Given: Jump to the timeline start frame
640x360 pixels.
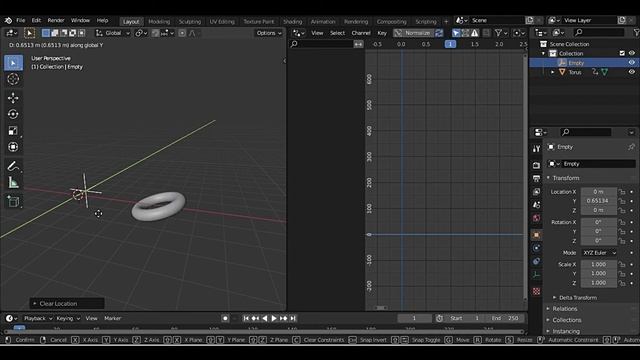Looking at the screenshot, I should click(x=246, y=318).
